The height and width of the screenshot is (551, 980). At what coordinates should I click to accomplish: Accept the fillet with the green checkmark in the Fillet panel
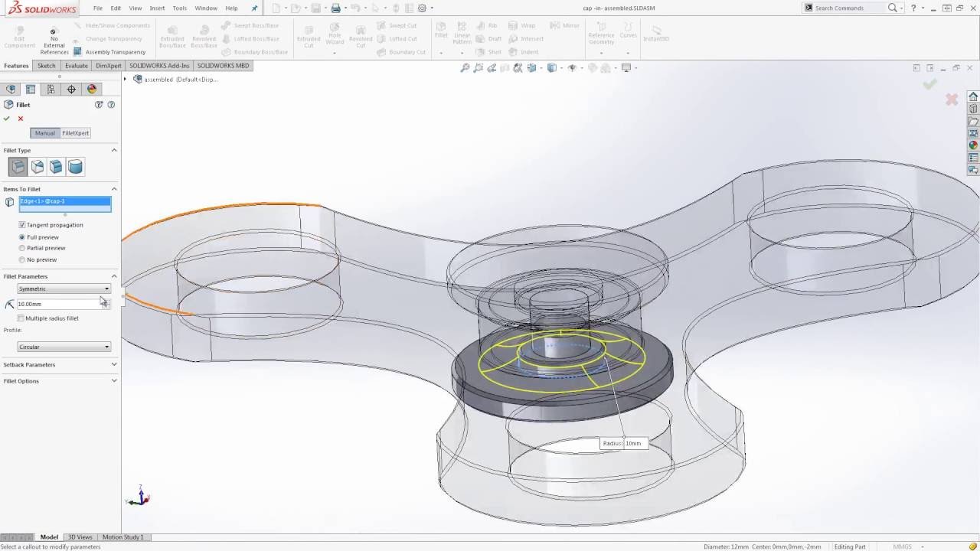coord(7,119)
